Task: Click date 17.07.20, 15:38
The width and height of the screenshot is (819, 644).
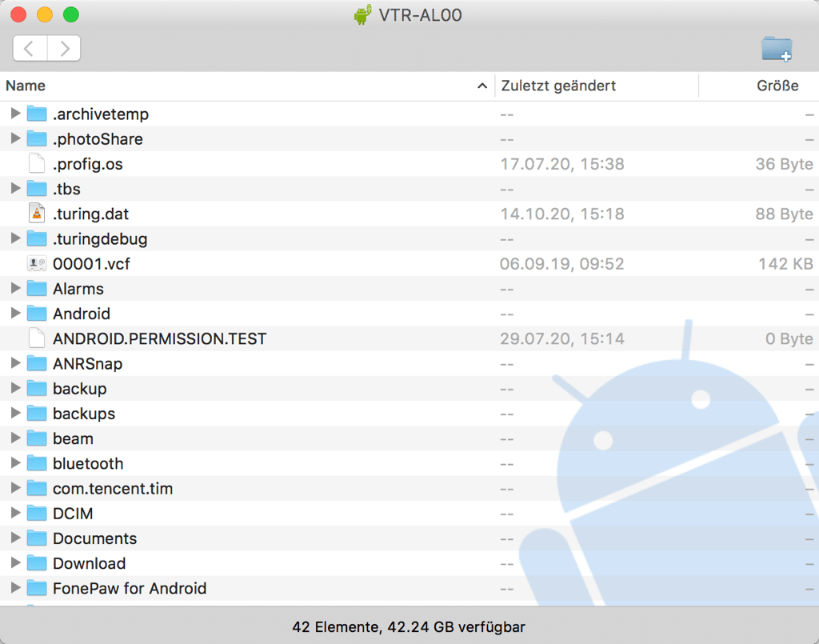Action: pyautogui.click(x=562, y=164)
